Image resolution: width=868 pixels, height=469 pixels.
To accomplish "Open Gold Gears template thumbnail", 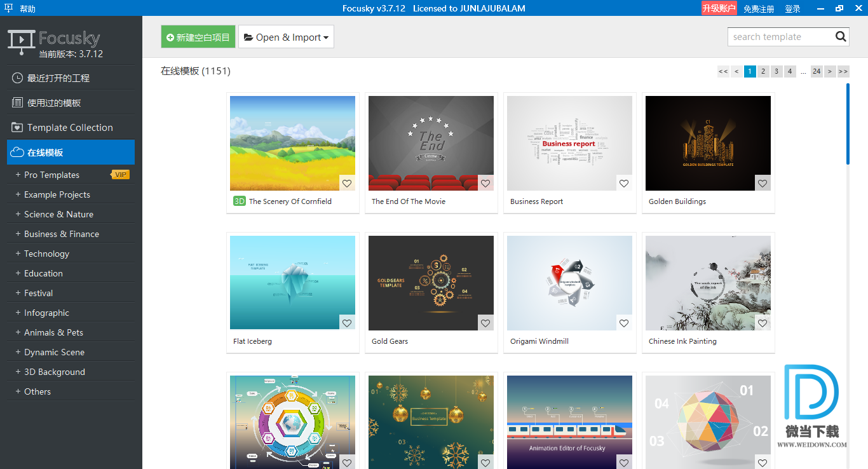I will coord(431,283).
